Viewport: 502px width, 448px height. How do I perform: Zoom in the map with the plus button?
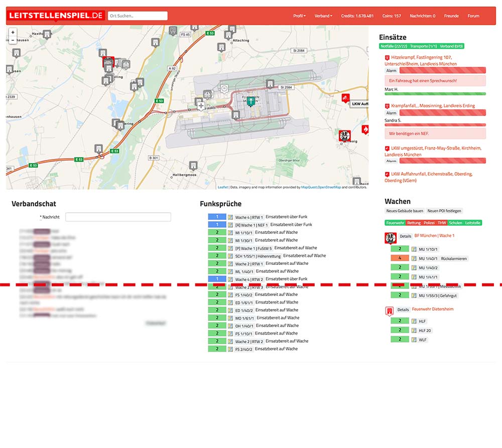pyautogui.click(x=13, y=32)
